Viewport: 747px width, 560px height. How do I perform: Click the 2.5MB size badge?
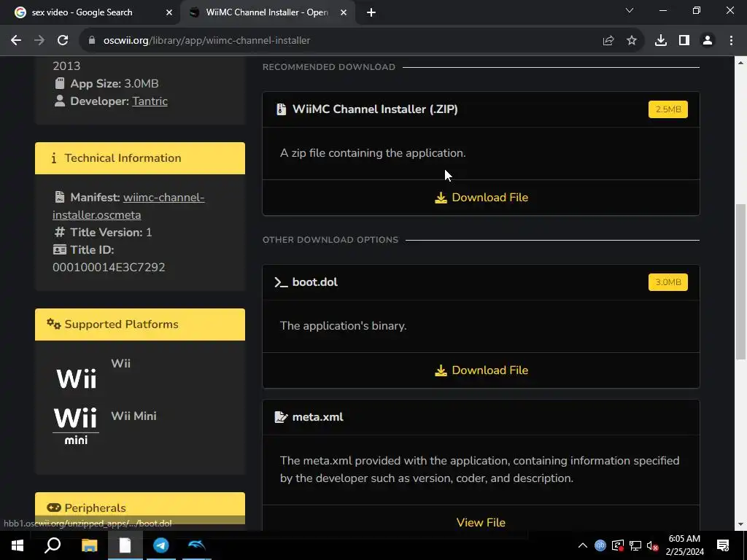pyautogui.click(x=668, y=109)
